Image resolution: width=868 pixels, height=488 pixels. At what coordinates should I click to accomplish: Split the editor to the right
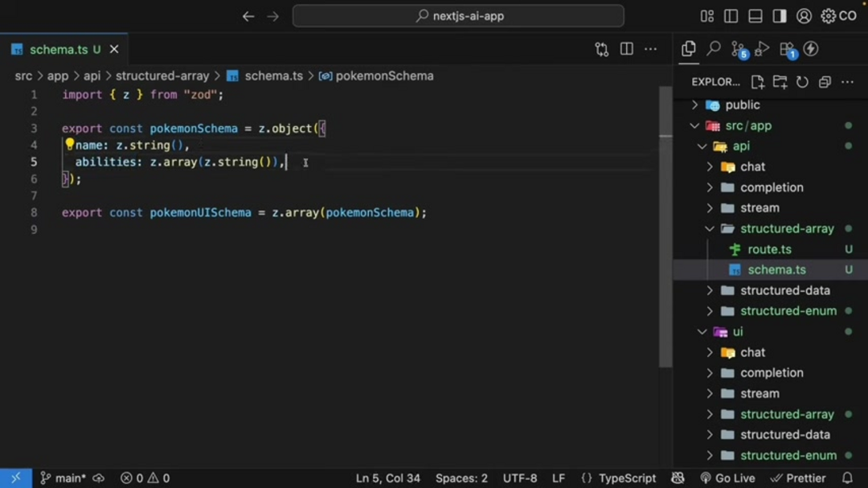(x=626, y=49)
